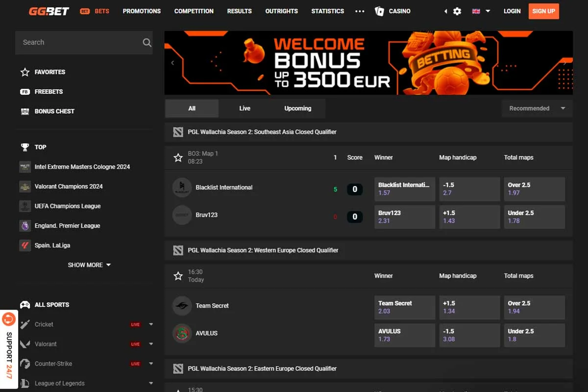The image size is (588, 392).
Task: Click into the Search field
Action: [x=84, y=43]
